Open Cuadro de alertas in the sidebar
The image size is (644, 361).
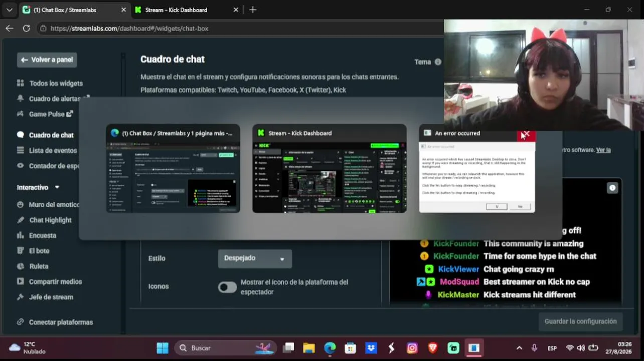[54, 99]
